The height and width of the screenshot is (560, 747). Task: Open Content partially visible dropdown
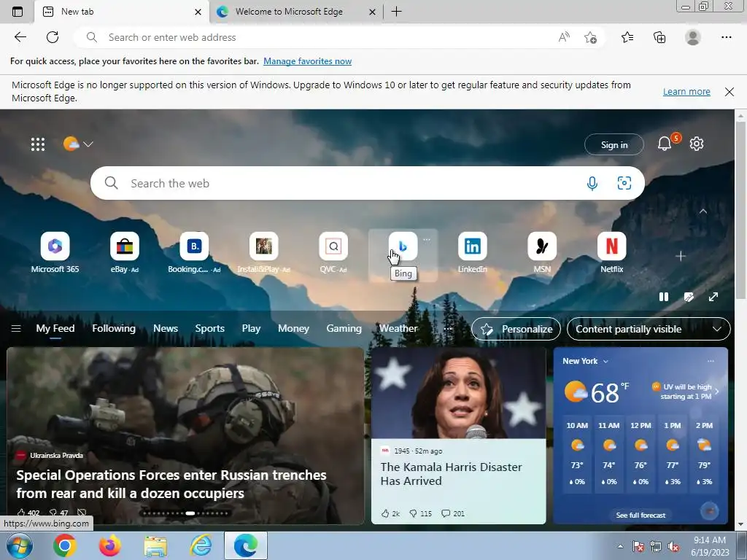coord(649,329)
